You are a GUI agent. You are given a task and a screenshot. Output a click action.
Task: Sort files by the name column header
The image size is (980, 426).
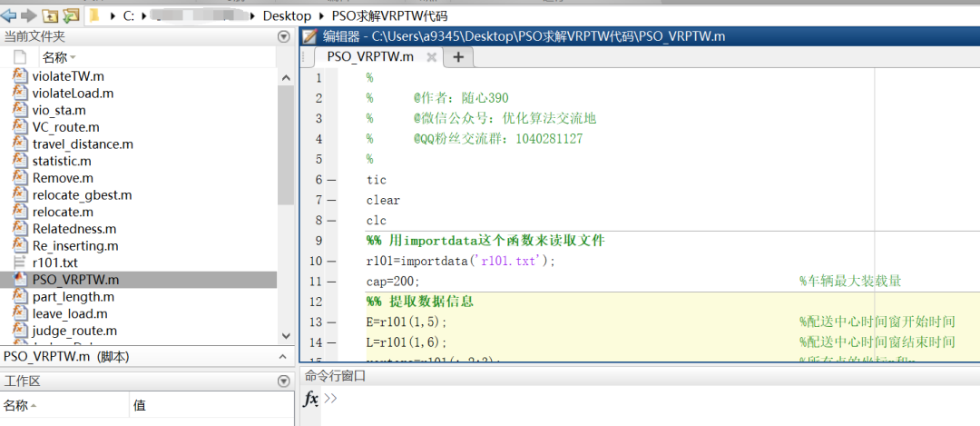(54, 56)
